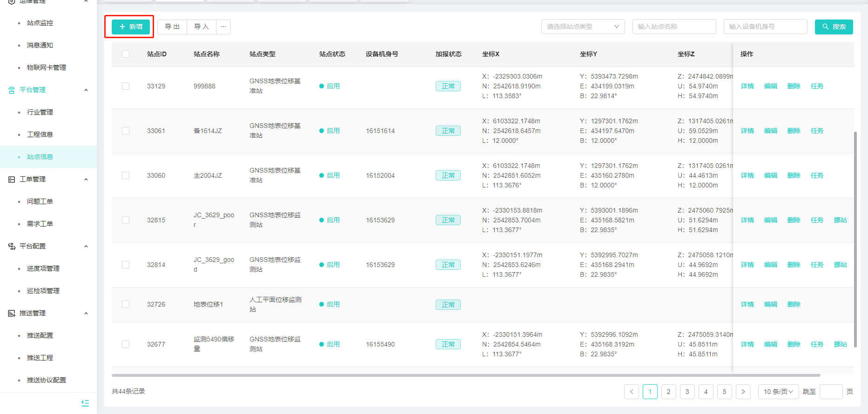
Task: Open the 10 条/页 page size dropdown
Action: point(778,392)
